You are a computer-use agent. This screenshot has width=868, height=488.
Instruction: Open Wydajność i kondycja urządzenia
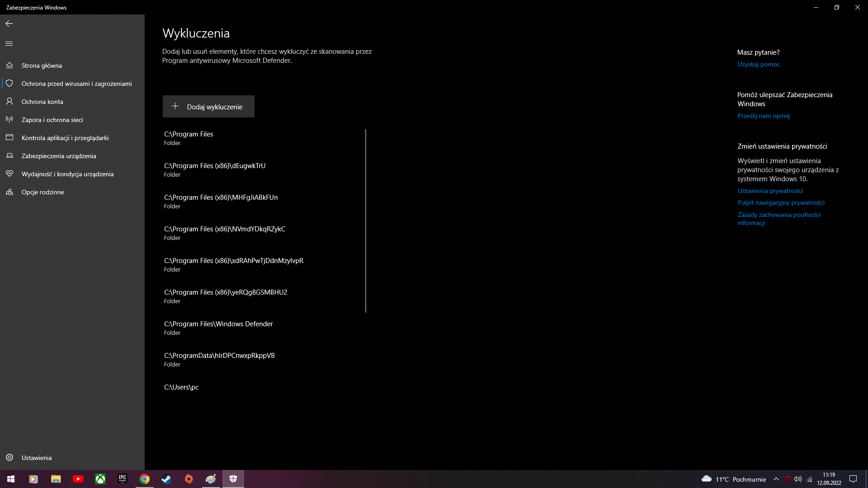point(72,174)
